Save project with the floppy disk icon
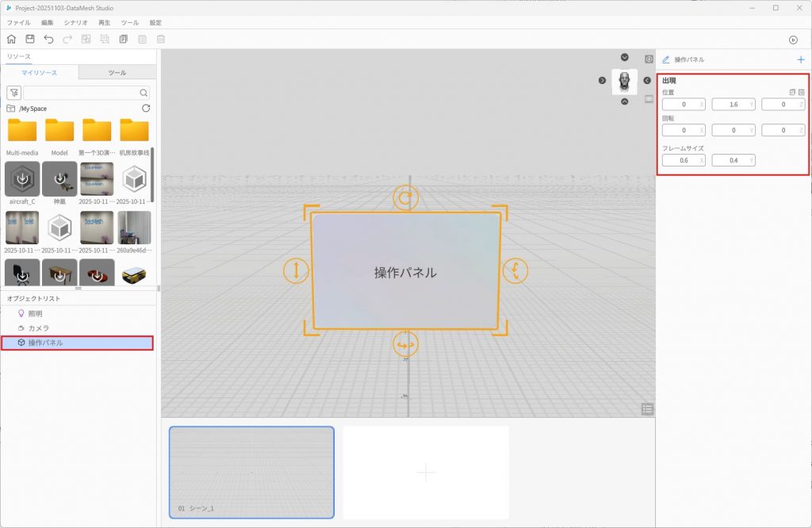 (30, 39)
